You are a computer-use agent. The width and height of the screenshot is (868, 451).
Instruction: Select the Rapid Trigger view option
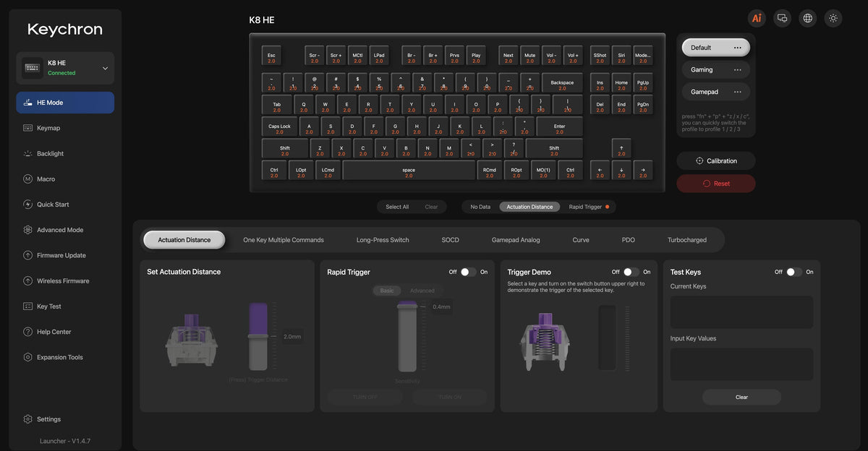(588, 207)
